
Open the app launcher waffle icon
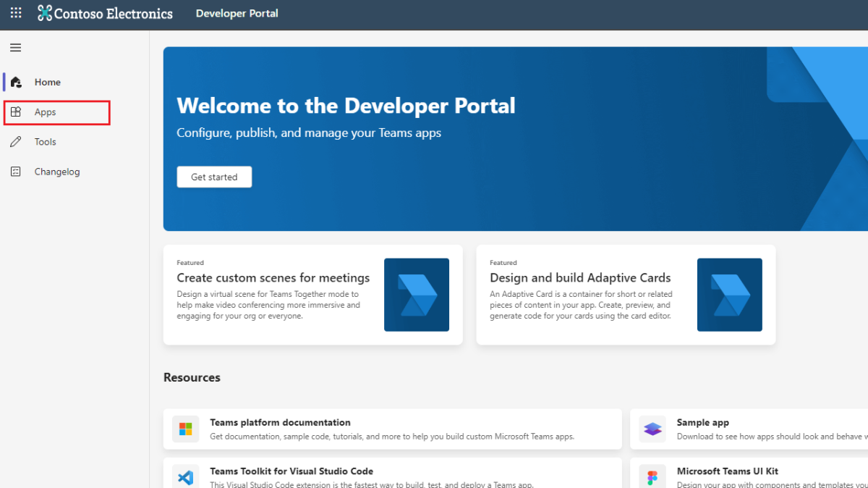click(x=16, y=13)
